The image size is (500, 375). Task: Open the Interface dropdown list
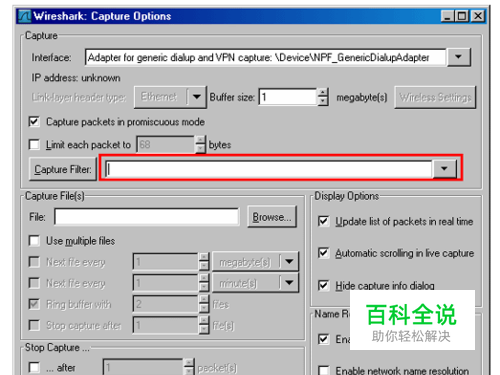pyautogui.click(x=459, y=57)
